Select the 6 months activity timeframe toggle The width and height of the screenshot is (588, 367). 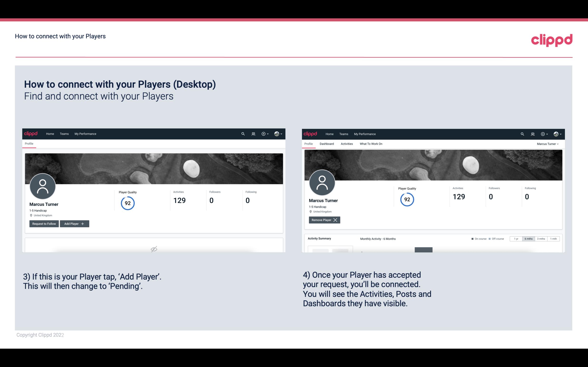coord(529,238)
